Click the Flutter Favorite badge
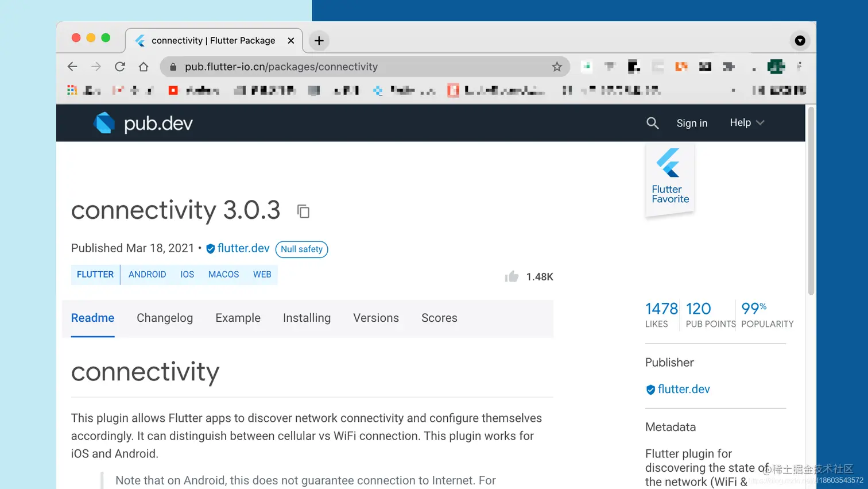Image resolution: width=868 pixels, height=489 pixels. (x=670, y=180)
